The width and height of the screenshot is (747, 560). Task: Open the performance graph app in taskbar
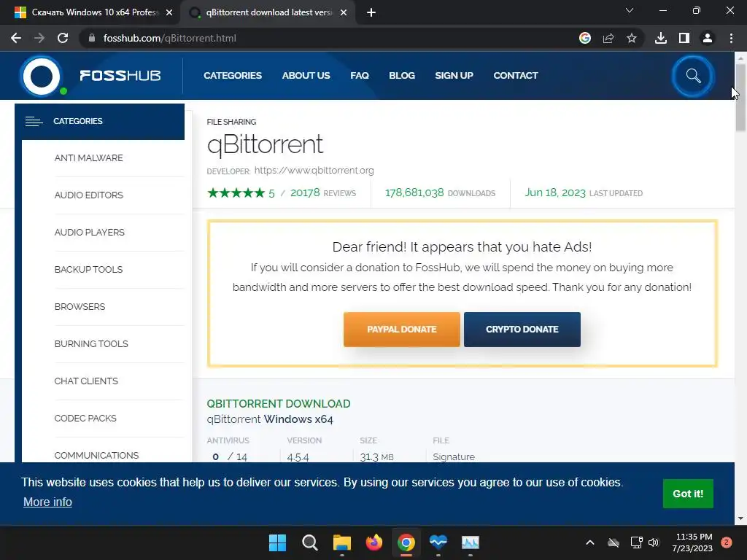coord(471,542)
